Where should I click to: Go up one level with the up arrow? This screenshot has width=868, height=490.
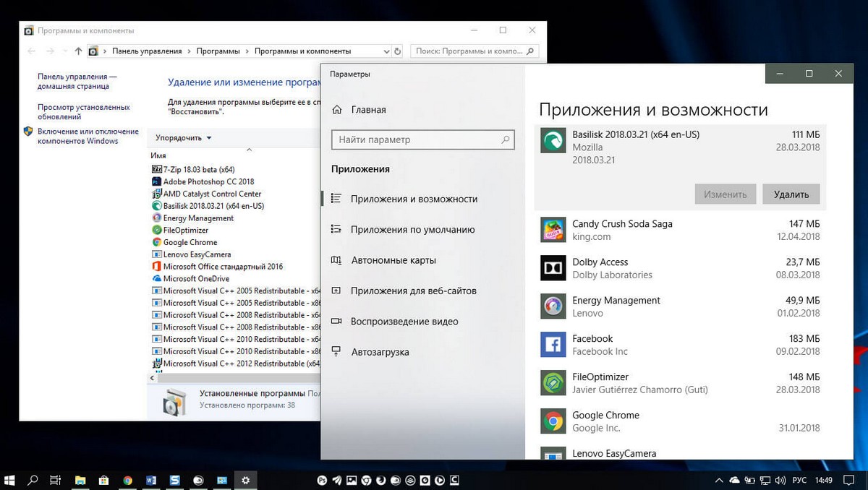[x=79, y=51]
